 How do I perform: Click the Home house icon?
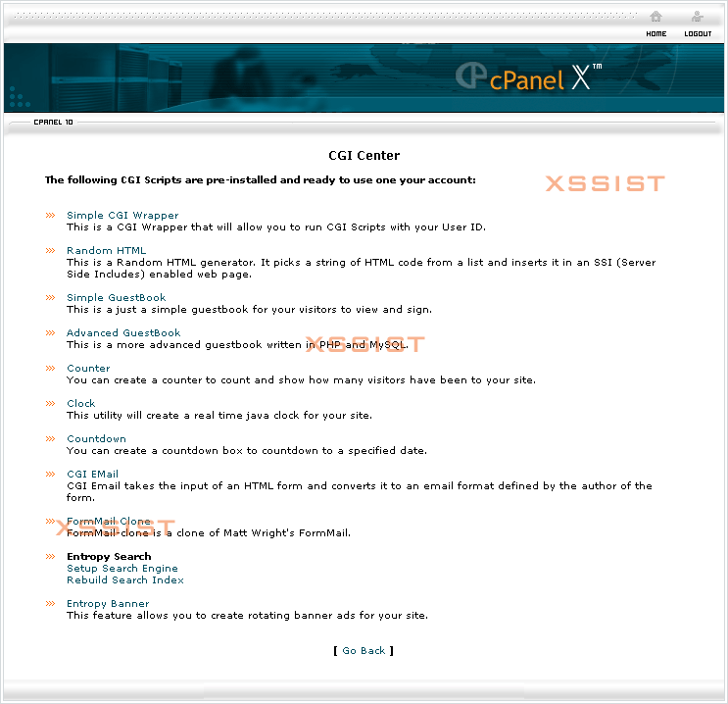point(655,17)
